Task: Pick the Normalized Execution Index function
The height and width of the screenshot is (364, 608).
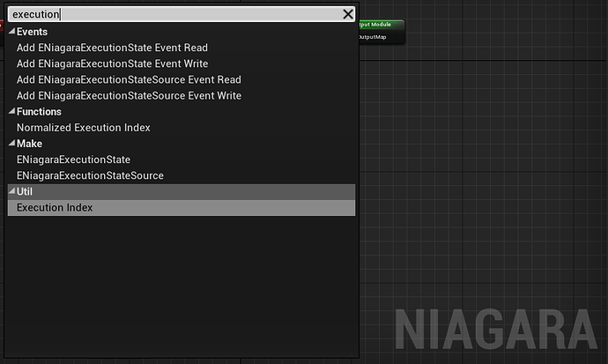Action: [84, 128]
